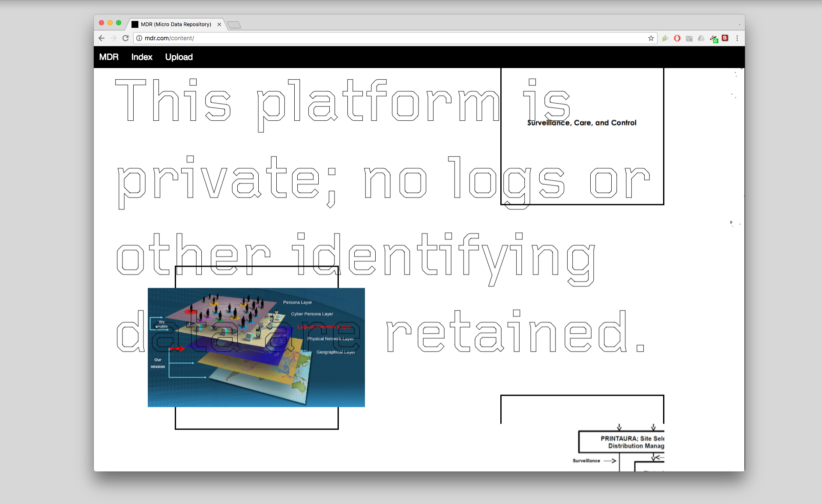The height and width of the screenshot is (504, 822).
Task: Open the layered network diagram image
Action: pos(256,347)
